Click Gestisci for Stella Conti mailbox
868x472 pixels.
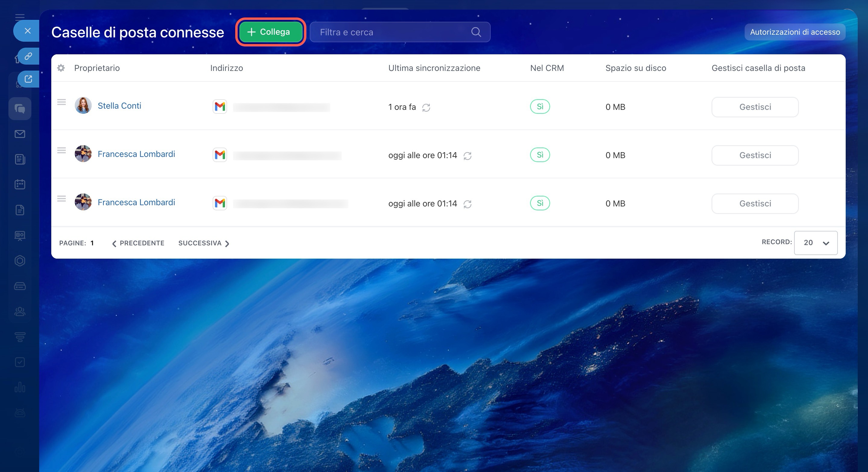click(755, 107)
